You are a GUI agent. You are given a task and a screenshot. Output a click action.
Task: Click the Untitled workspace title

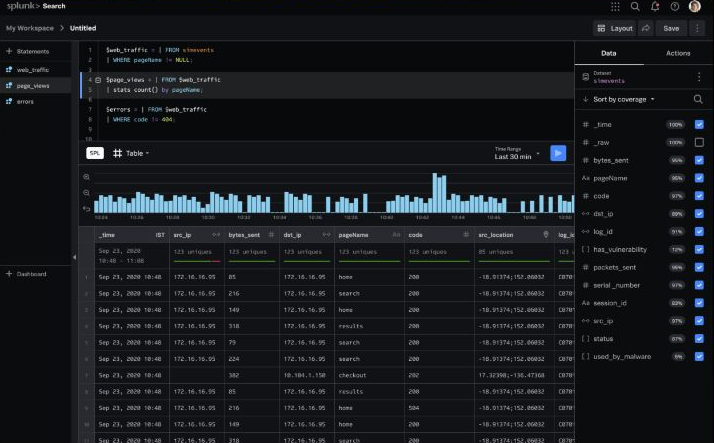(x=83, y=28)
